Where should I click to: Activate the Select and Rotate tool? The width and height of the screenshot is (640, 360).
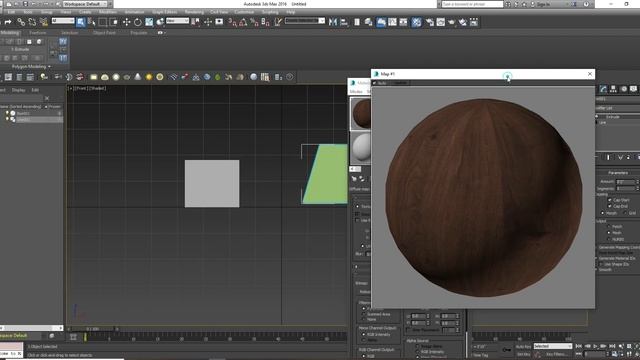[138, 22]
